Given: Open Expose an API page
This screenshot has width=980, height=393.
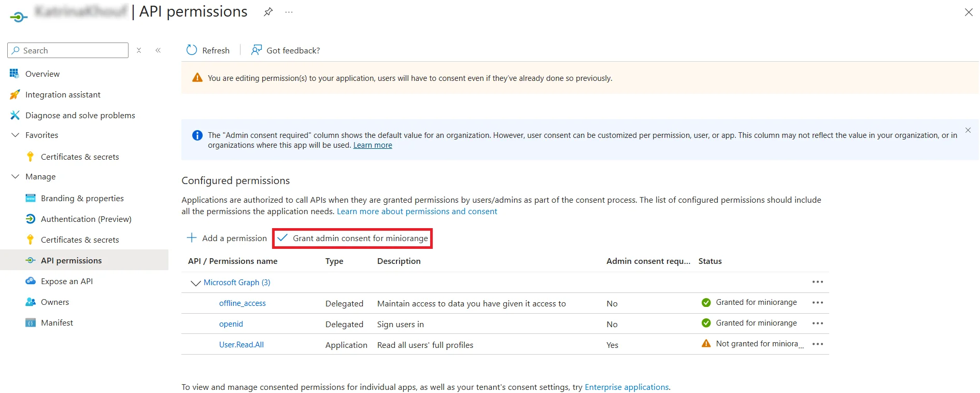Looking at the screenshot, I should click(67, 281).
